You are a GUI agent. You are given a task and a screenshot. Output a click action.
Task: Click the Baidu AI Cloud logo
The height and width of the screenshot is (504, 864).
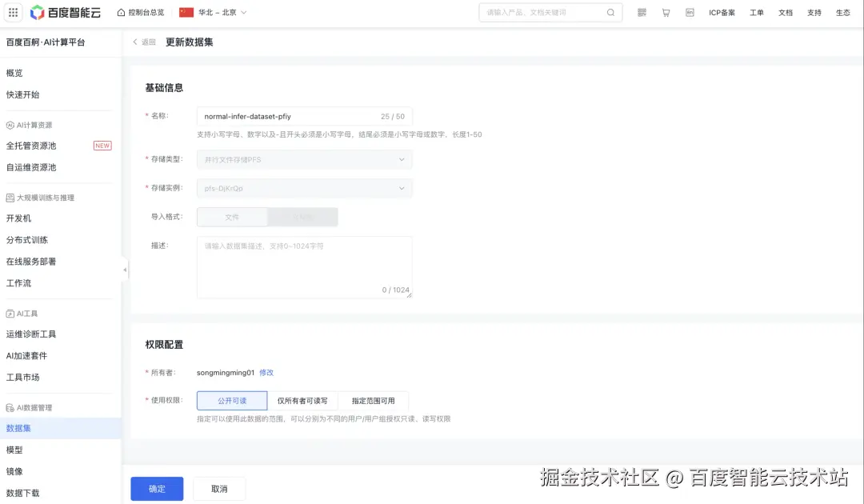pos(66,12)
